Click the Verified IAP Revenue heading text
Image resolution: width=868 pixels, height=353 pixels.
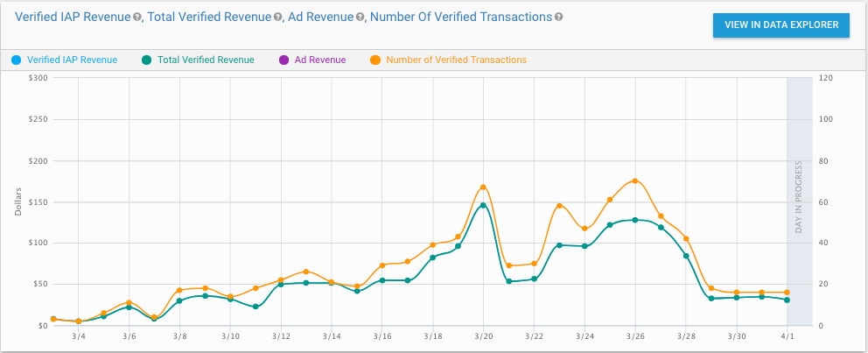[x=73, y=17]
